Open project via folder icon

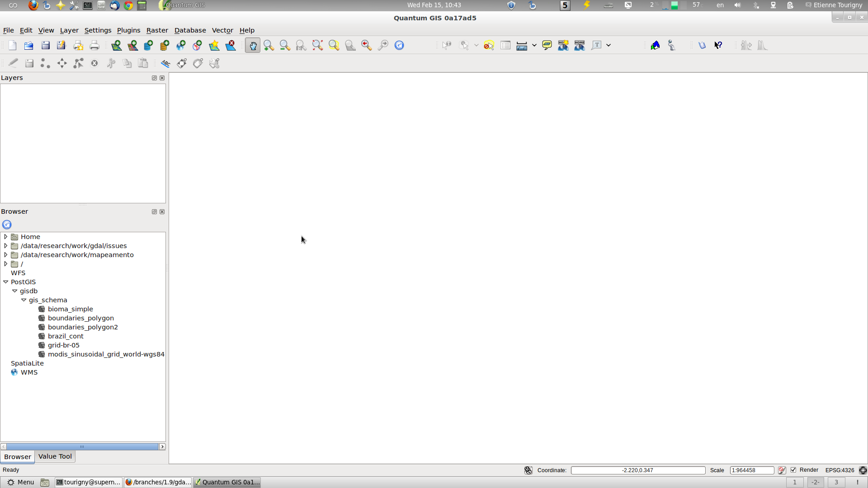[x=29, y=45]
